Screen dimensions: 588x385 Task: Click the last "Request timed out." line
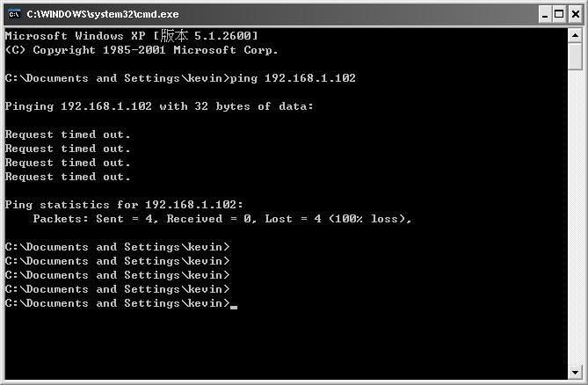(x=68, y=177)
